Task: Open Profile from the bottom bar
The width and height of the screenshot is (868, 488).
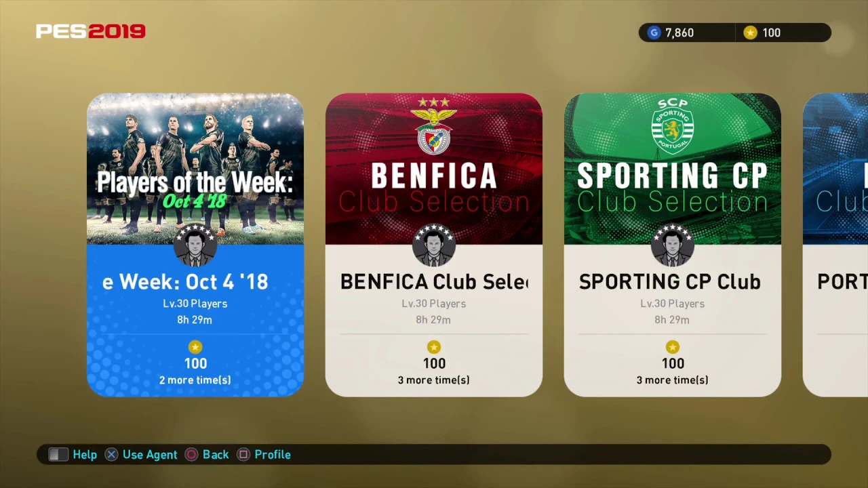Action: point(273,455)
